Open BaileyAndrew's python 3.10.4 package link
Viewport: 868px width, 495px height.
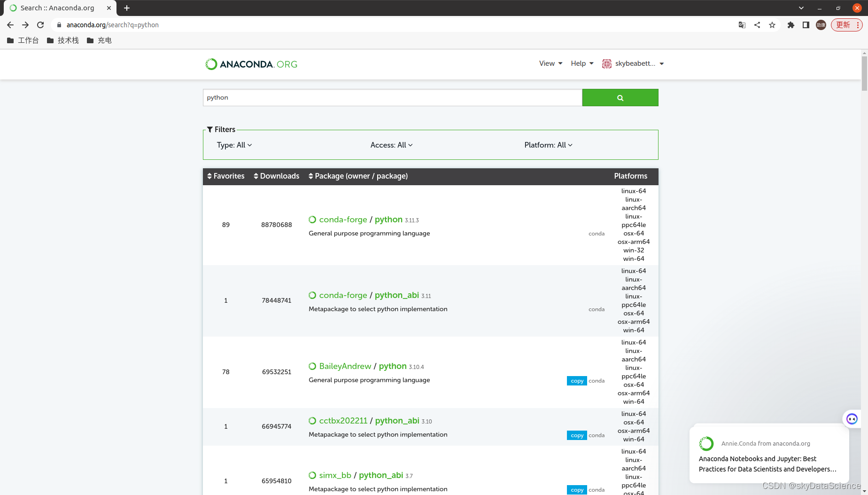(x=393, y=366)
